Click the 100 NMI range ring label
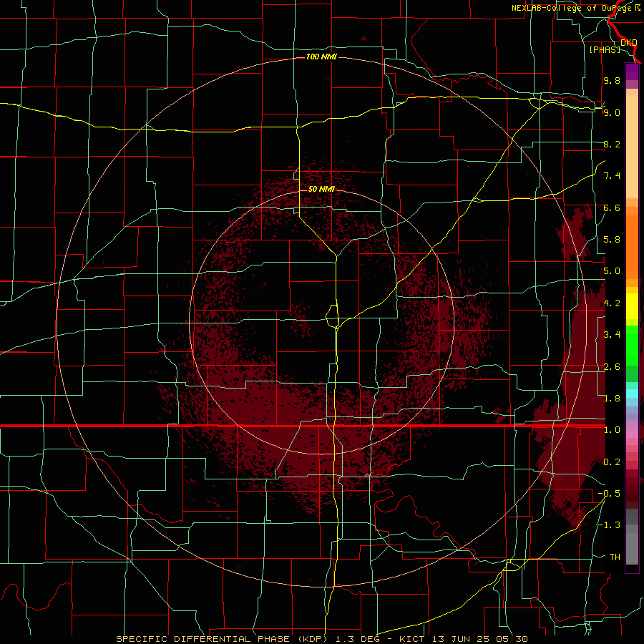This screenshot has height=644, width=644. 321,57
